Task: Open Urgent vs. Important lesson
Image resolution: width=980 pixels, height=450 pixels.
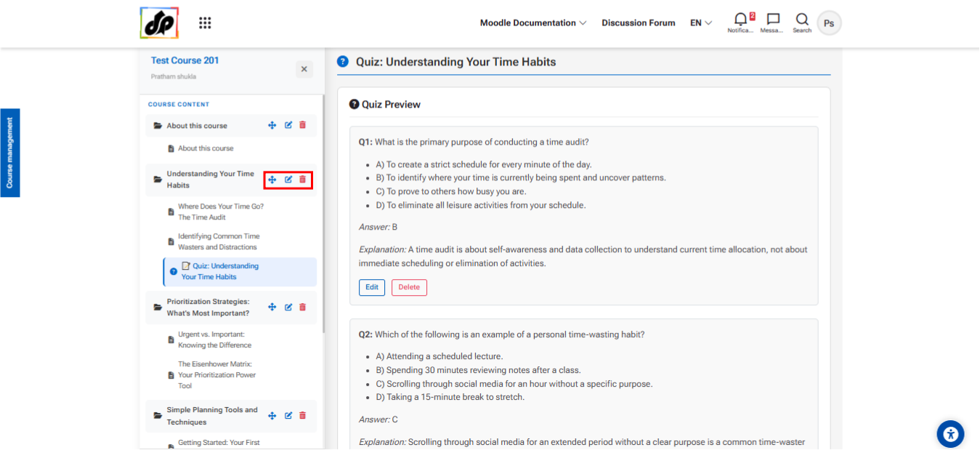Action: click(x=215, y=339)
